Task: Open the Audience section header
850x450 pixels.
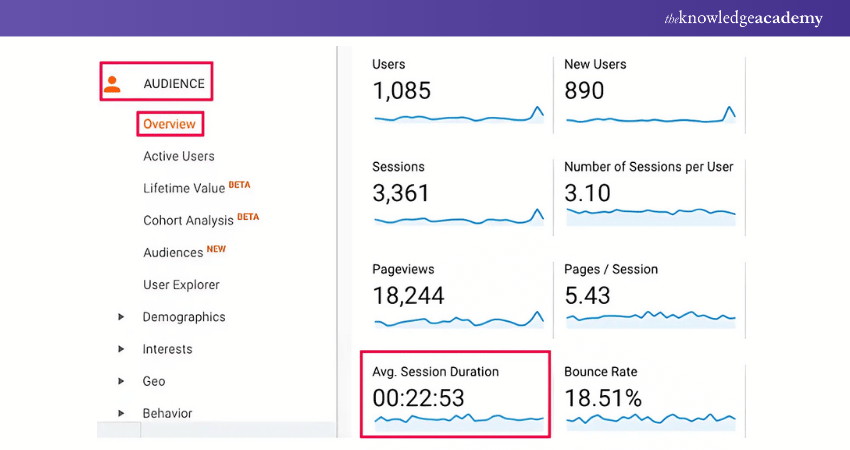Action: [173, 84]
